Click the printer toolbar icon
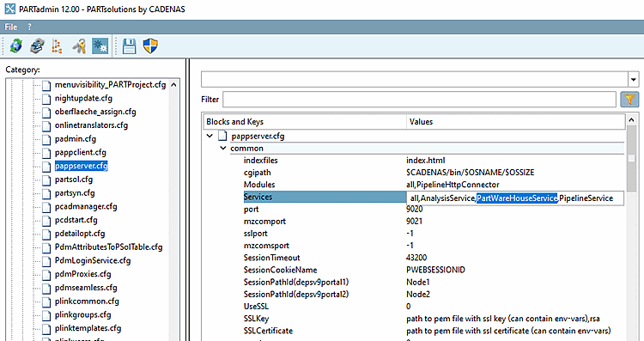The height and width of the screenshot is (341, 644). tap(38, 46)
